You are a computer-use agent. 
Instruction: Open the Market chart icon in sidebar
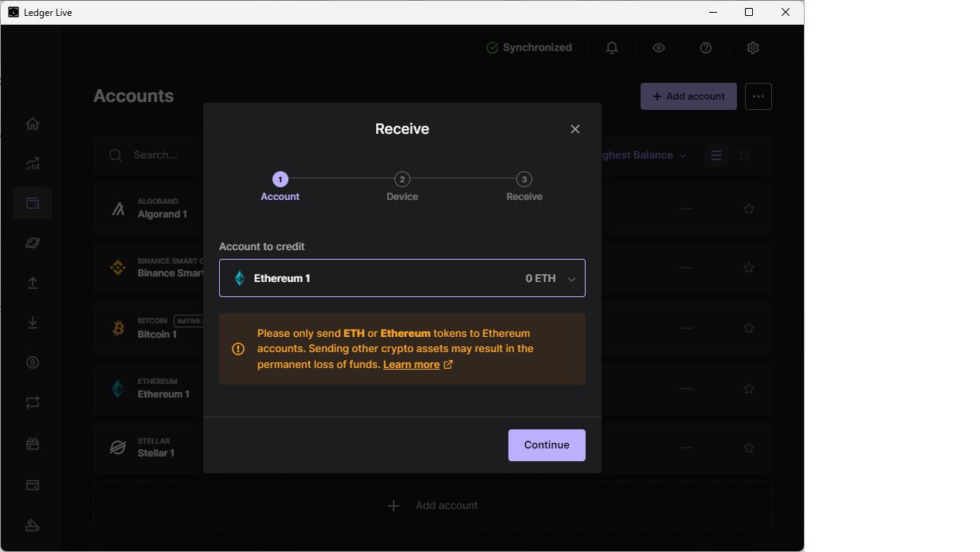33,163
